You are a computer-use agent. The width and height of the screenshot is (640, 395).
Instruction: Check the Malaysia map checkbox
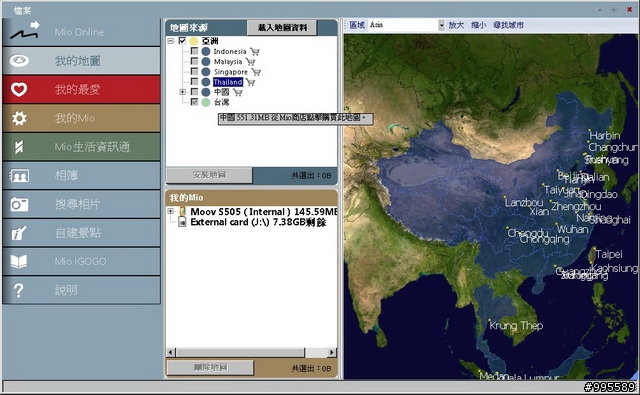point(194,61)
